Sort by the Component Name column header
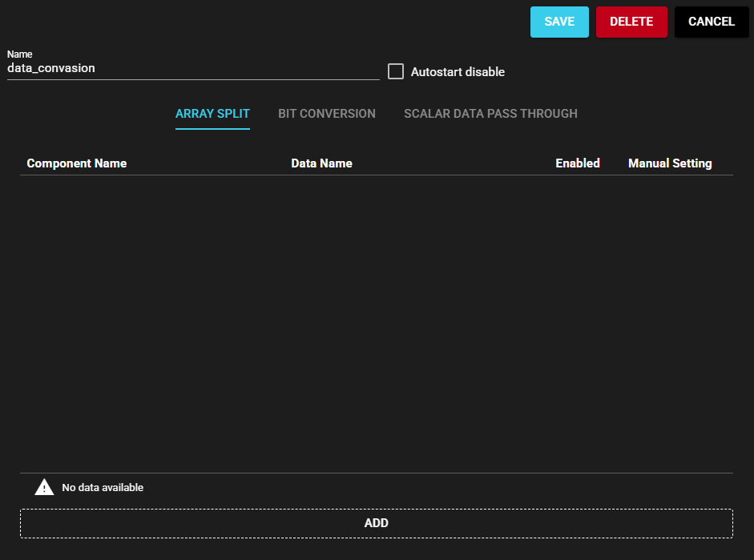Screen dimensions: 754x560 [77, 163]
